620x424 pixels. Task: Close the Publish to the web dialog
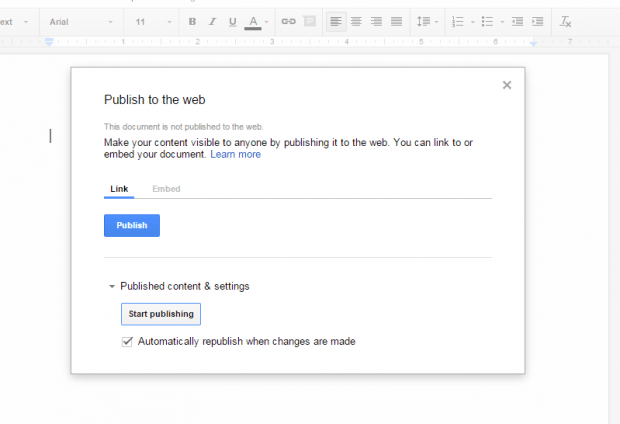coord(507,85)
